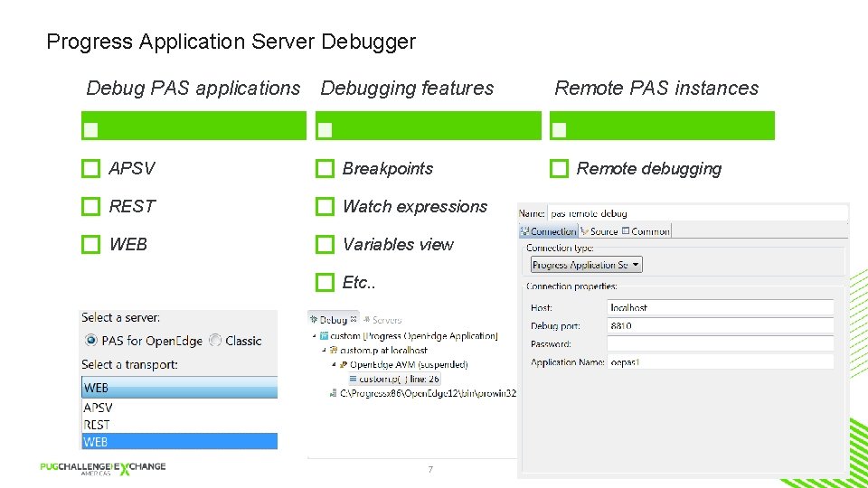Select the custom.p at localhost entry
Screen dimensions: 868x488
tap(383, 351)
